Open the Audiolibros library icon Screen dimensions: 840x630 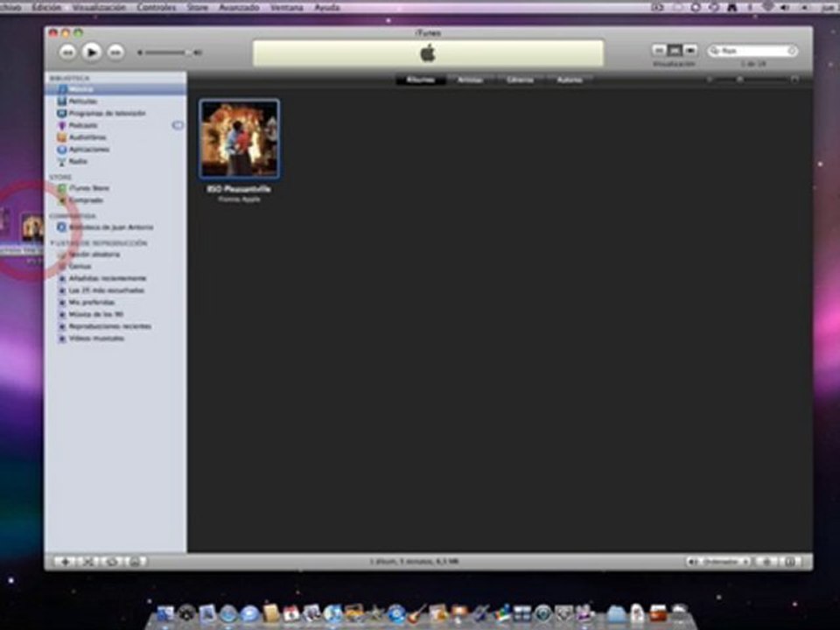(62, 137)
